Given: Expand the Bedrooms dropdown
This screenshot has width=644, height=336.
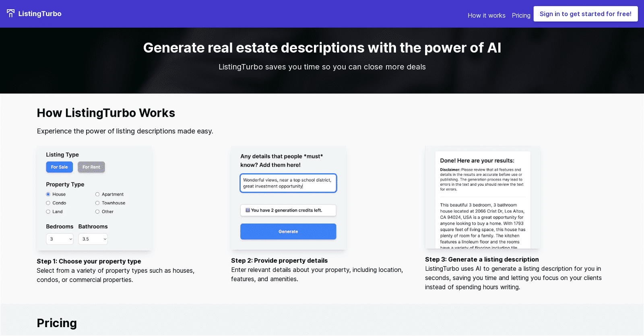Looking at the screenshot, I should pyautogui.click(x=60, y=239).
